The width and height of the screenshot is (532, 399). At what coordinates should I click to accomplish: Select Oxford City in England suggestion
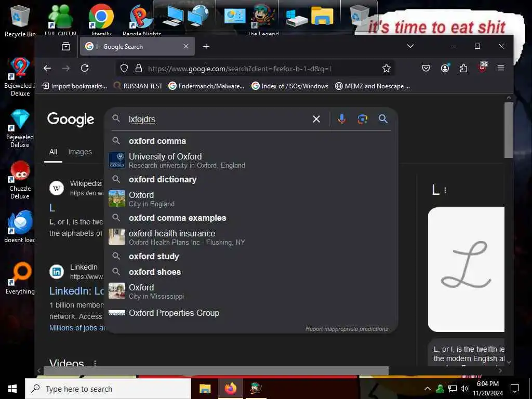[251, 199]
